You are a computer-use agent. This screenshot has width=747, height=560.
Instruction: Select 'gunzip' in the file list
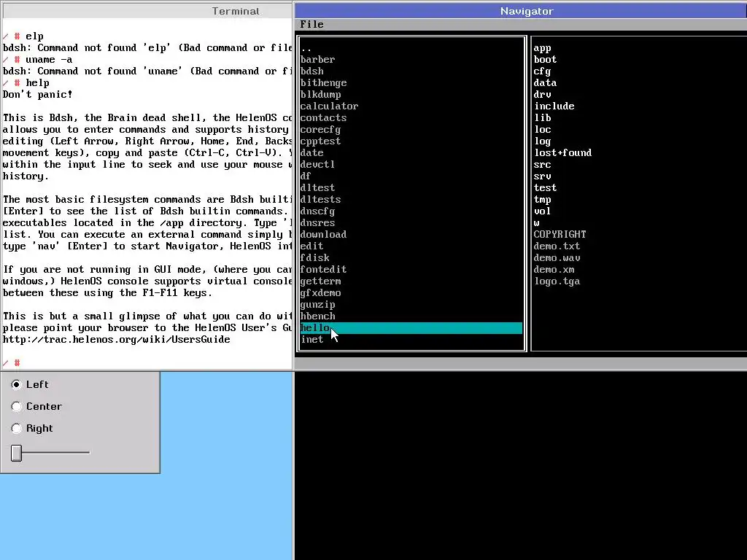(x=318, y=304)
